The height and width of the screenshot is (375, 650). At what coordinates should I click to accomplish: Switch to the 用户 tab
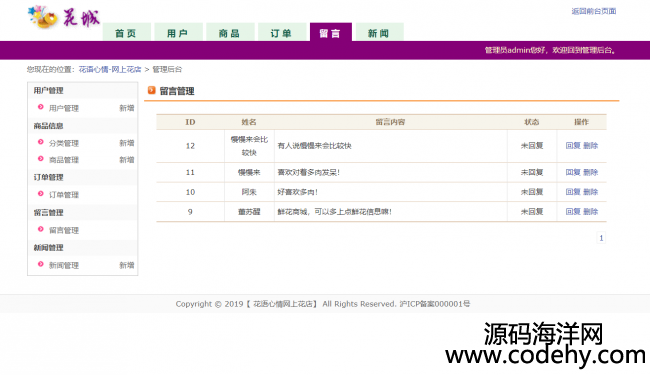pyautogui.click(x=178, y=32)
